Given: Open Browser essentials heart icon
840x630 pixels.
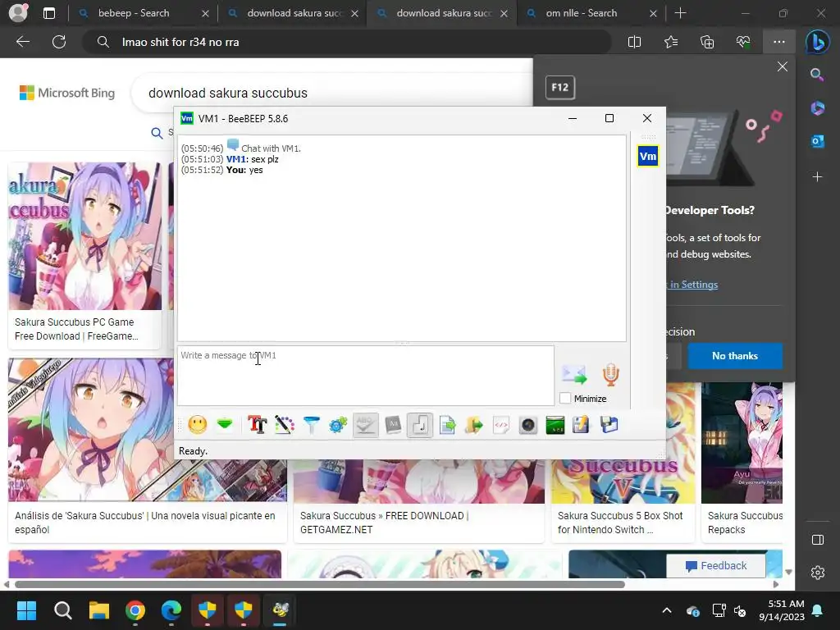Looking at the screenshot, I should coord(743,42).
